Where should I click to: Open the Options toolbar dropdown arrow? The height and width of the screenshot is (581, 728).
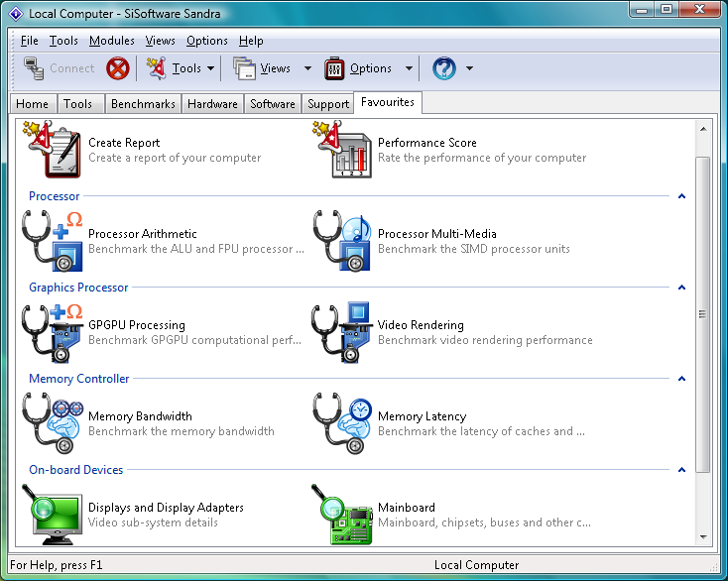click(x=409, y=68)
